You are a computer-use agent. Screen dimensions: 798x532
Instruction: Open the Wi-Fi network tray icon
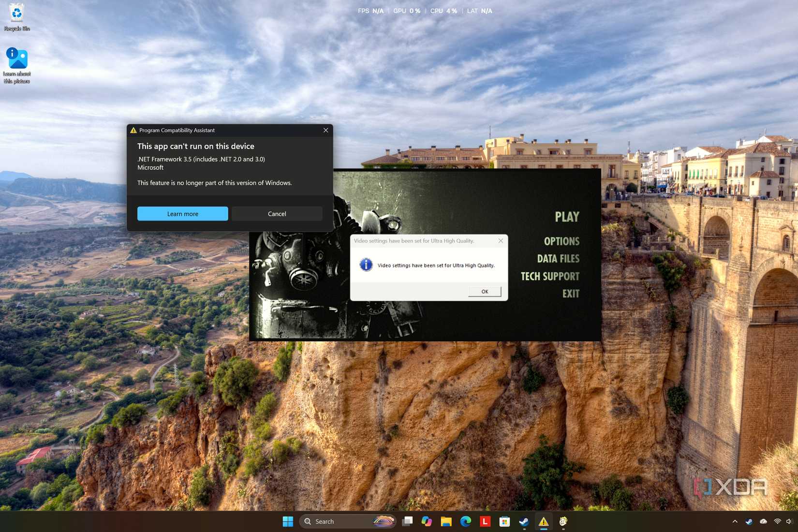(777, 521)
